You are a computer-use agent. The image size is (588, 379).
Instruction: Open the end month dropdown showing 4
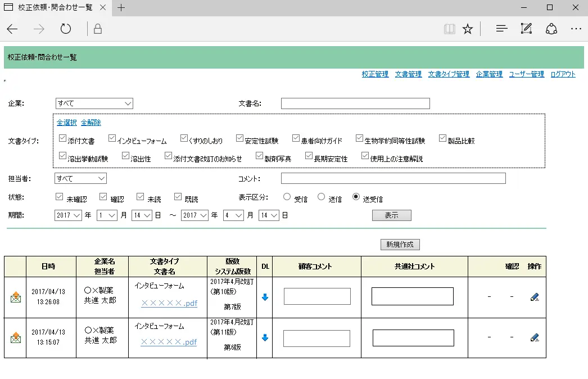pyautogui.click(x=233, y=215)
